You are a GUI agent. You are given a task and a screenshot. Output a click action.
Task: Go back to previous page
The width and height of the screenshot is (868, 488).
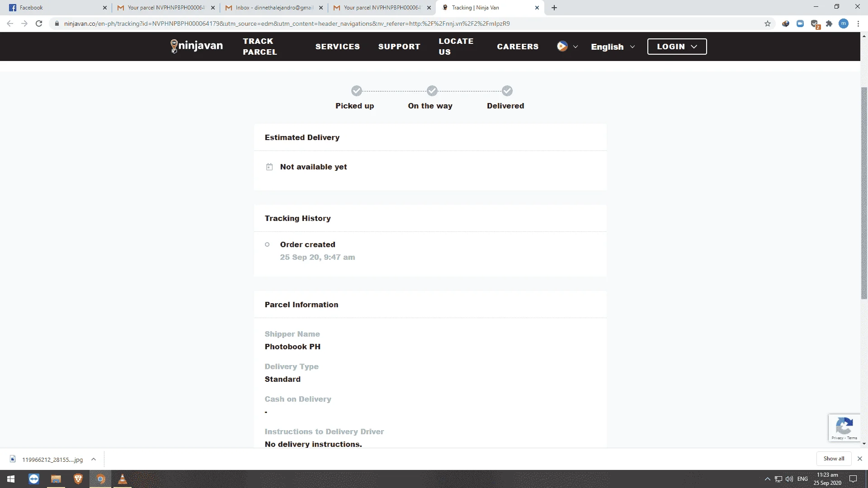[10, 23]
